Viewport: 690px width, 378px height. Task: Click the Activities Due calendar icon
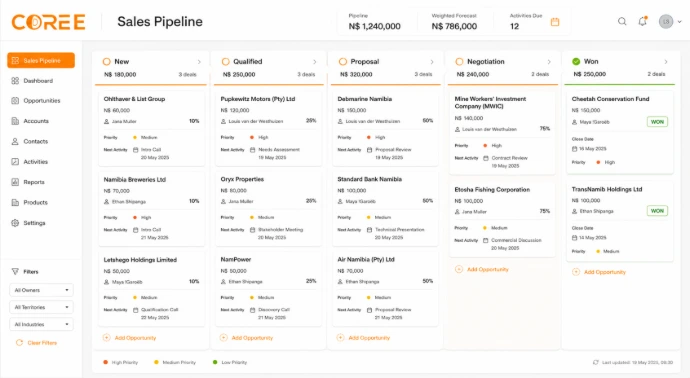click(555, 22)
